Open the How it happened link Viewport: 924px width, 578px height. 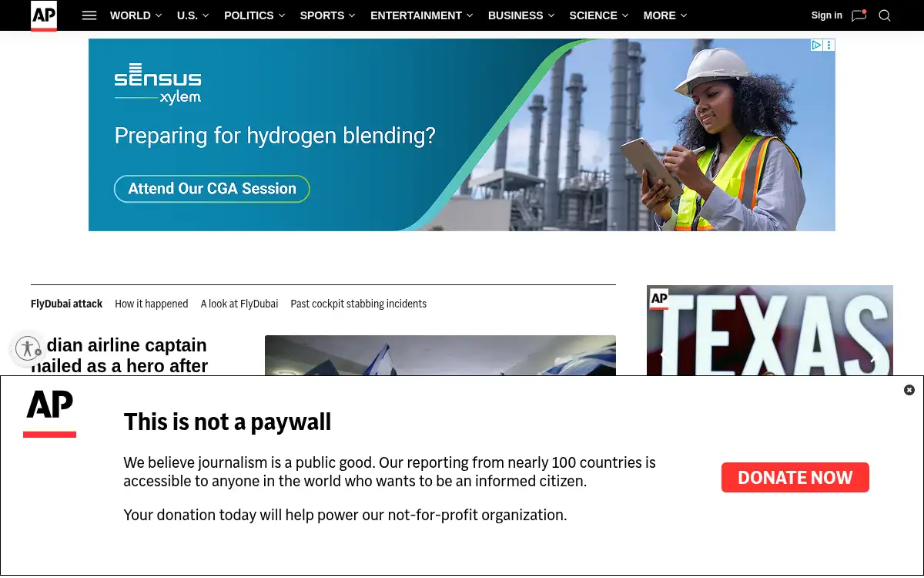pyautogui.click(x=152, y=304)
